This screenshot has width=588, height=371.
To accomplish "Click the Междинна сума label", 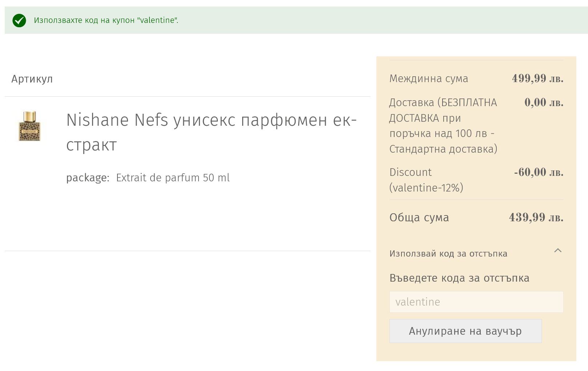I will pos(429,78).
